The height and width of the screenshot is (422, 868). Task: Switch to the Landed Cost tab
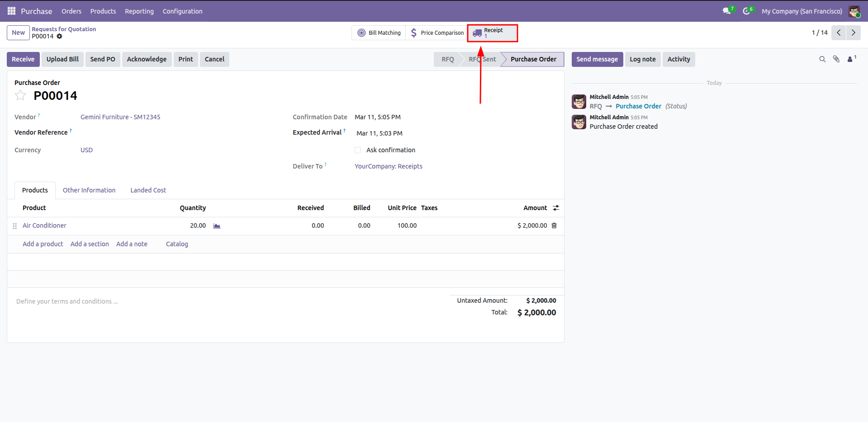pyautogui.click(x=148, y=190)
